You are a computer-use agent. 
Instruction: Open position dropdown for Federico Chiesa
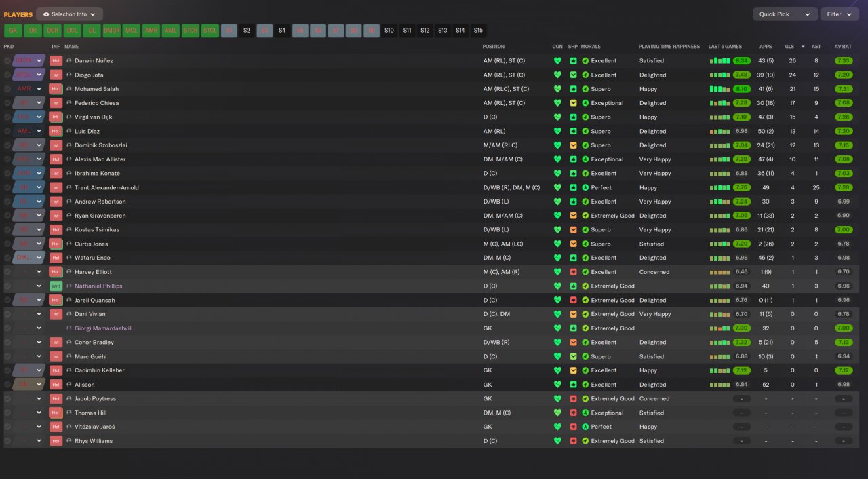pyautogui.click(x=39, y=103)
